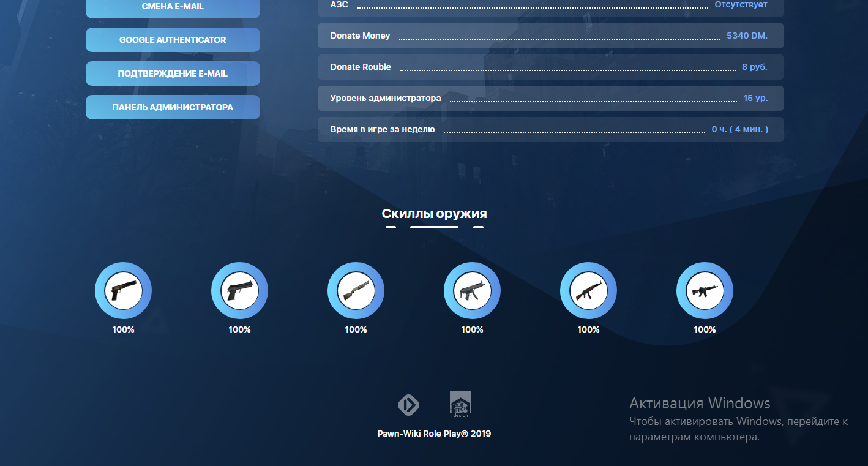Click the Уровень администратора row
This screenshot has width=868, height=466.
point(550,99)
